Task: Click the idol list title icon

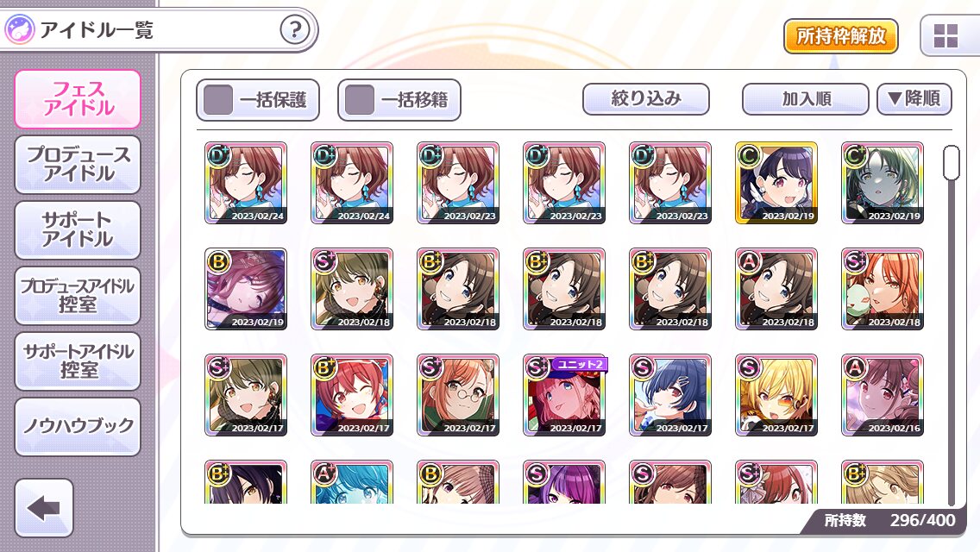Action: coord(19,29)
